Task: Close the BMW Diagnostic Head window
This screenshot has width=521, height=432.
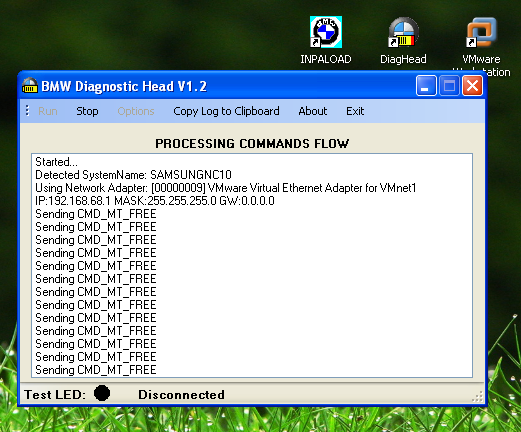Action: [472, 86]
